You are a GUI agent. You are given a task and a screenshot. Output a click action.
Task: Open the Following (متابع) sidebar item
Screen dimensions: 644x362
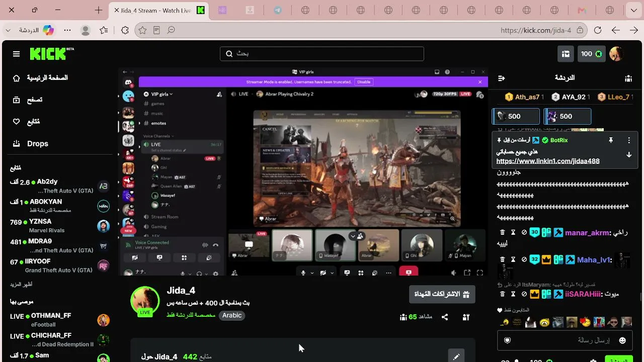point(26,122)
